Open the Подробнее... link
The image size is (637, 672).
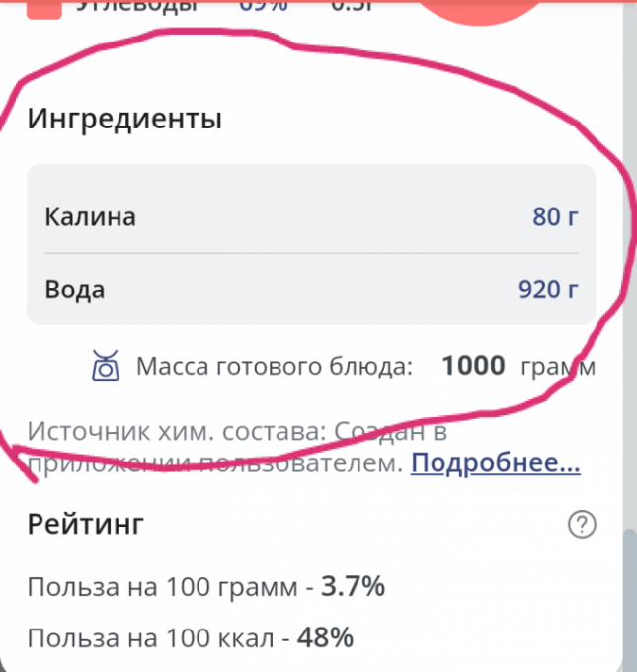pos(495,463)
